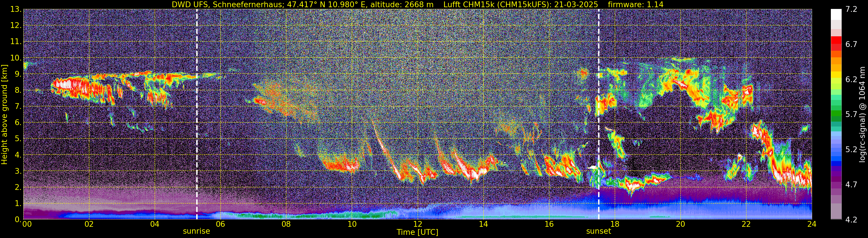Click the x-axis tick label '16'

(549, 224)
